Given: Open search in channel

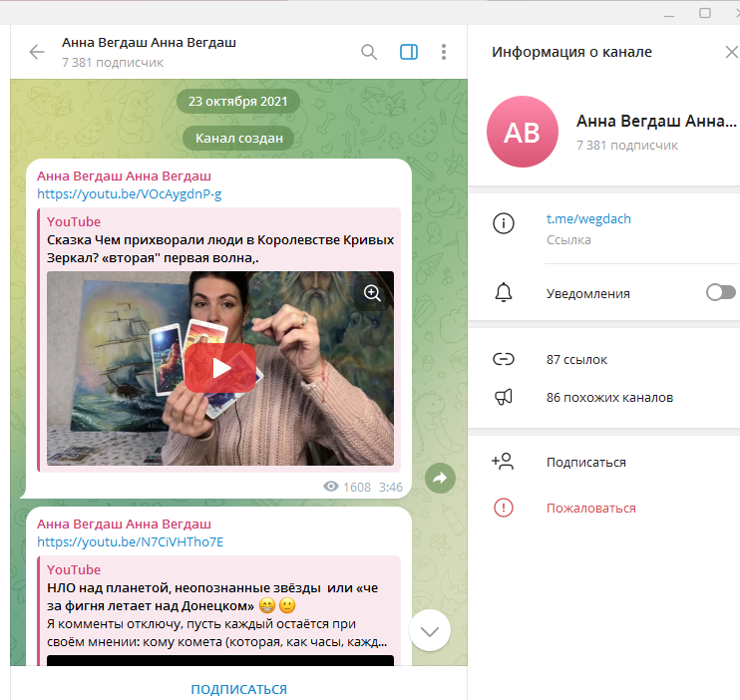Looking at the screenshot, I should tap(369, 52).
